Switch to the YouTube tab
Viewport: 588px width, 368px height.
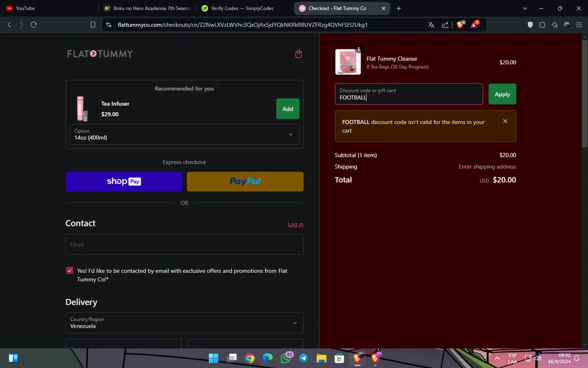click(x=49, y=8)
